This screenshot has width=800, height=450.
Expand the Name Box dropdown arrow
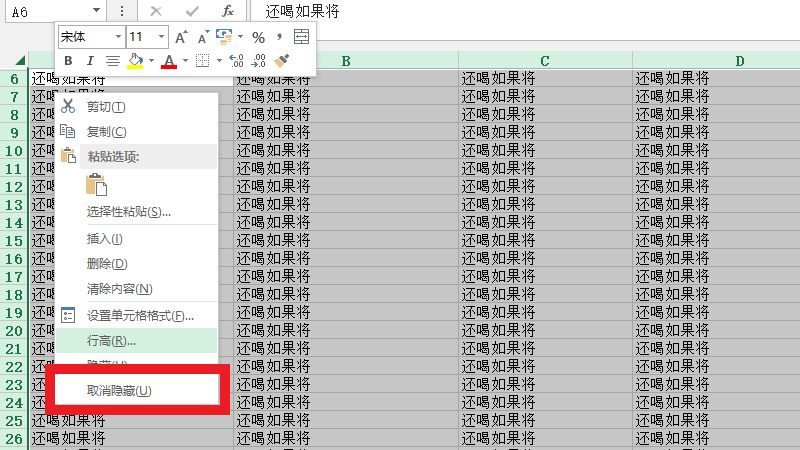tap(95, 11)
